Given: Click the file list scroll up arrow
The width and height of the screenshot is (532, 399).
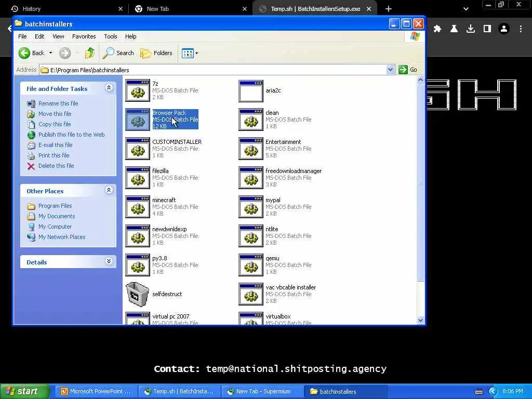Looking at the screenshot, I should point(421,80).
